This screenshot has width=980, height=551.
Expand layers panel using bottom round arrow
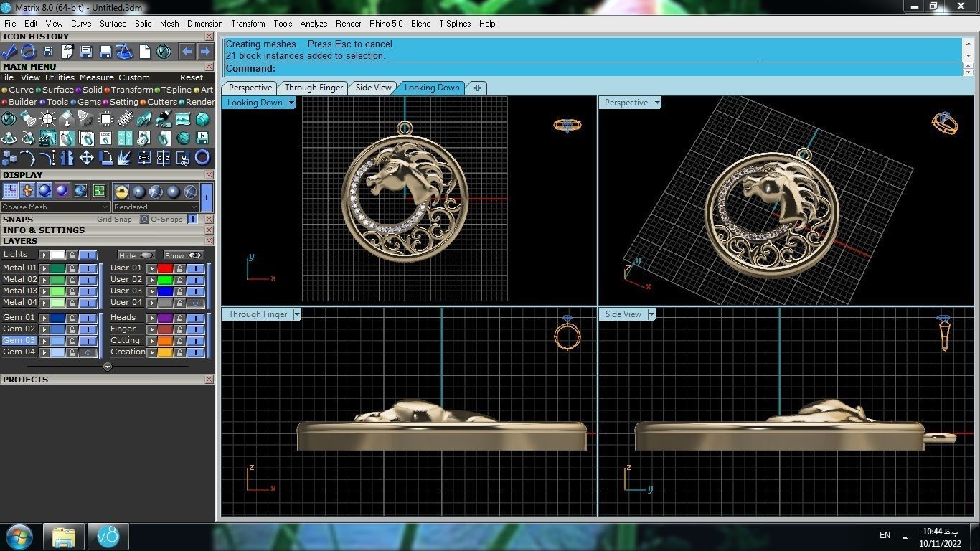[108, 367]
